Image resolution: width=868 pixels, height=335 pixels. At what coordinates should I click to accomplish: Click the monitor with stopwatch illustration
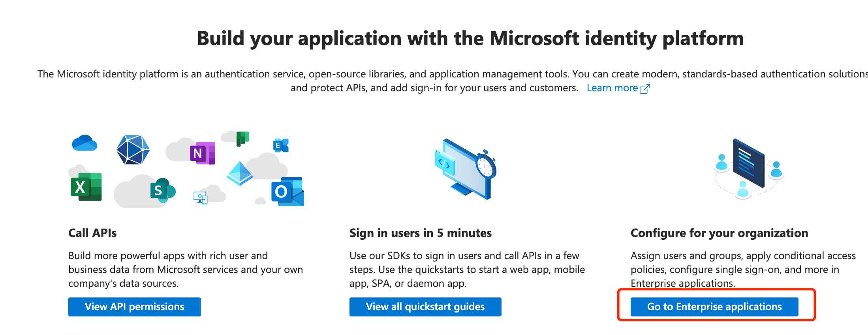click(465, 169)
